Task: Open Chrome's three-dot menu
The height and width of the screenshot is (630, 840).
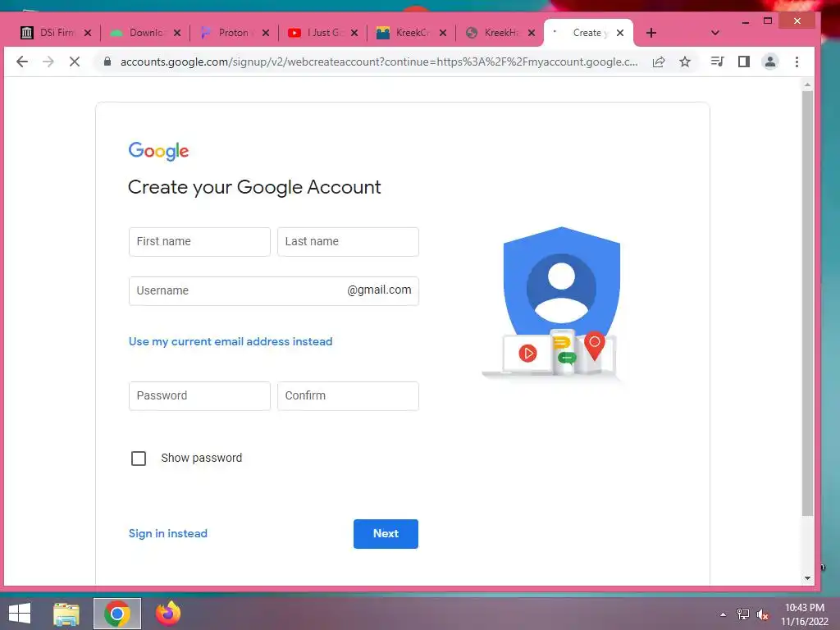Action: click(x=797, y=62)
